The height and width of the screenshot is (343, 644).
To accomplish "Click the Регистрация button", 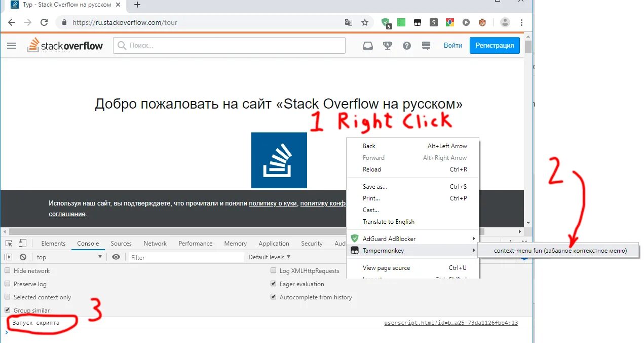I will pyautogui.click(x=495, y=45).
